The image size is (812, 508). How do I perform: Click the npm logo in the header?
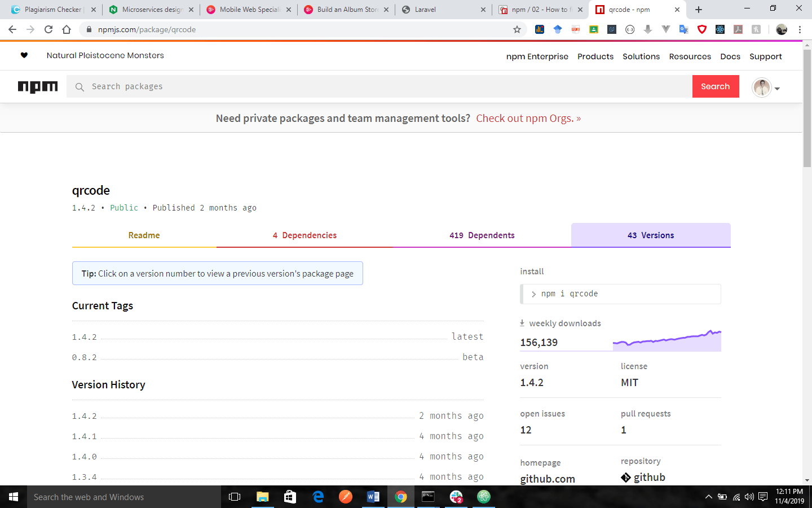(38, 86)
